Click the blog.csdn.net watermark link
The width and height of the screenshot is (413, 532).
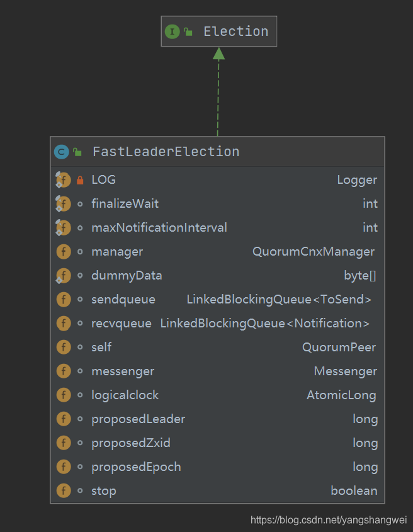(328, 520)
